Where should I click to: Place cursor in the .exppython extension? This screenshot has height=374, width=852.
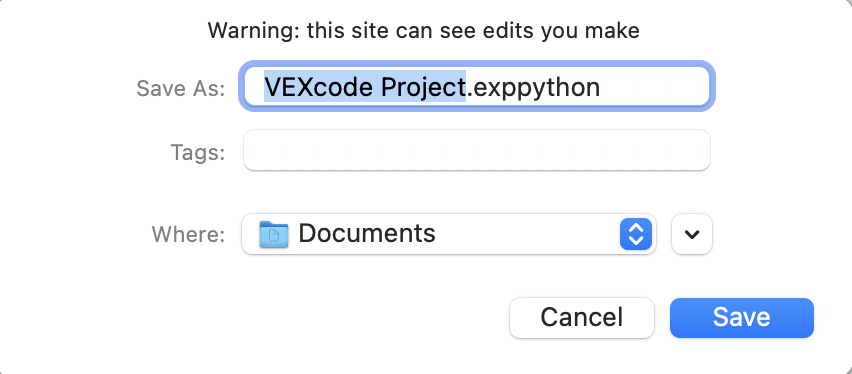pos(533,88)
